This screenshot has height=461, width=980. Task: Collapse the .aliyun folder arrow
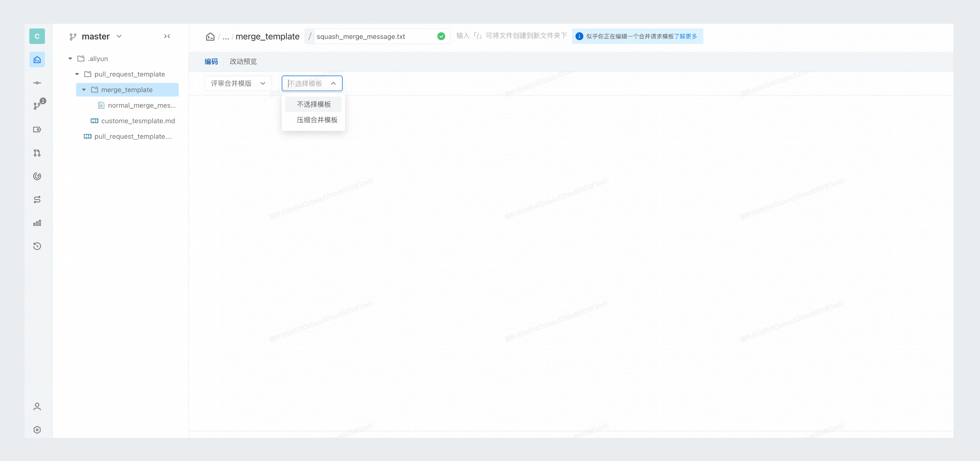point(70,58)
